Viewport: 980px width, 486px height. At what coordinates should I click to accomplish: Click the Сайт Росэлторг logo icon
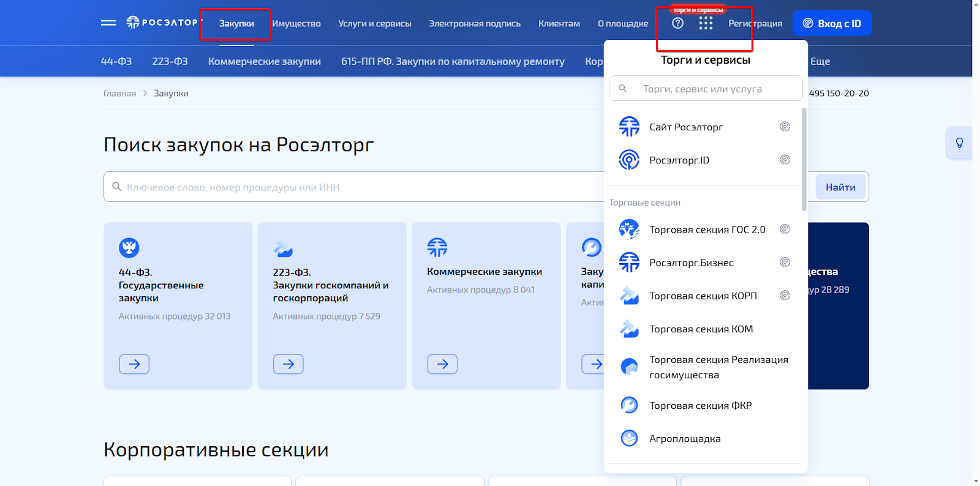(x=629, y=127)
